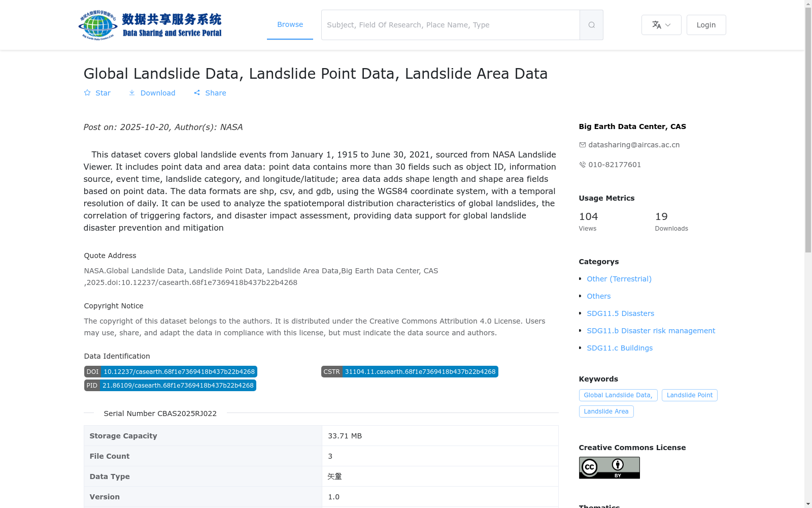This screenshot has width=812, height=508.
Task: Click the Version value 1.0
Action: (x=333, y=497)
